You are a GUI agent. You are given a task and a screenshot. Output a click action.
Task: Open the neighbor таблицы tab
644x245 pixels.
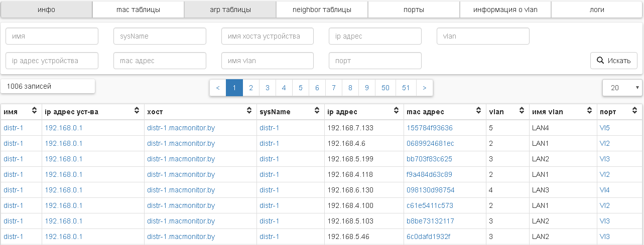(x=322, y=10)
